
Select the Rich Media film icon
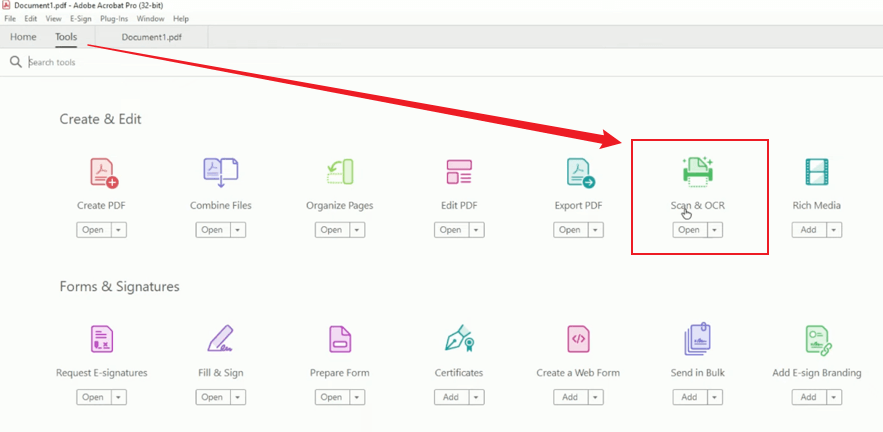click(x=817, y=172)
